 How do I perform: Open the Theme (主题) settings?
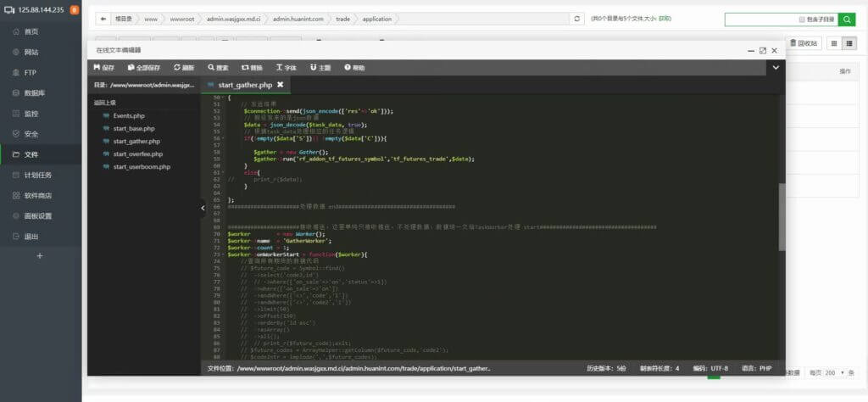(x=320, y=67)
